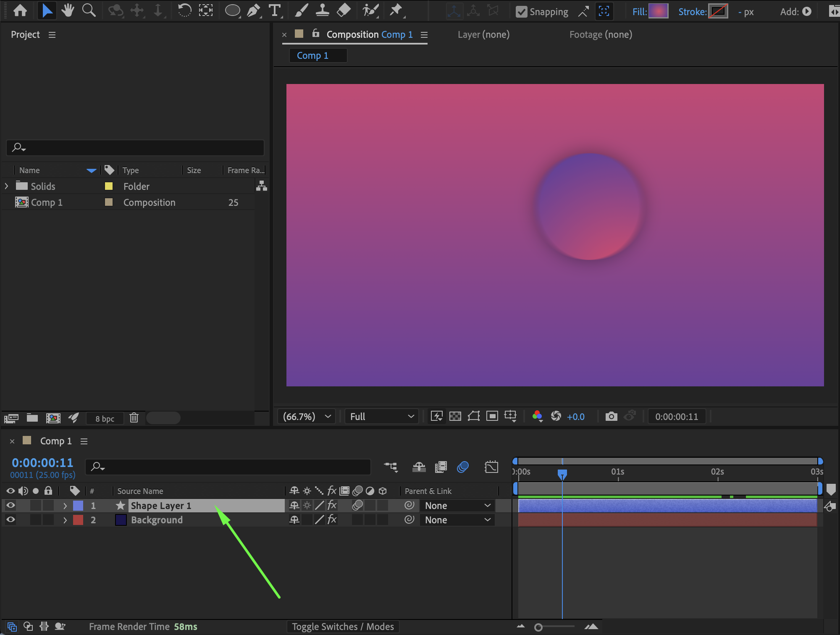
Task: Select the Type tool
Action: 274,10
